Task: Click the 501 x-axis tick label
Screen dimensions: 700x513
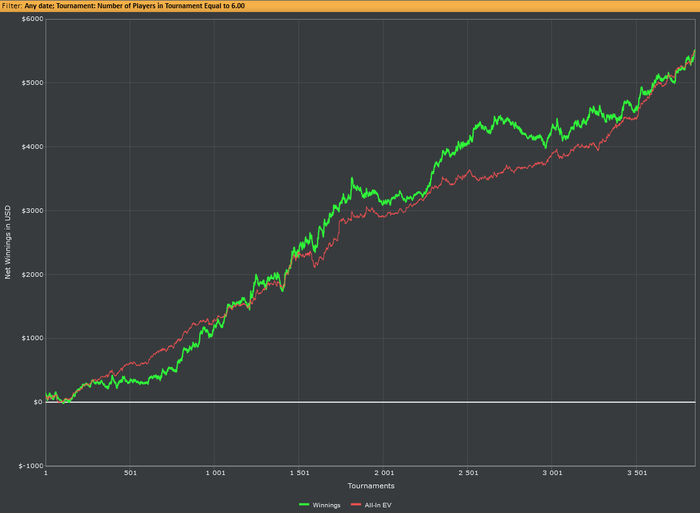Action: [130, 473]
